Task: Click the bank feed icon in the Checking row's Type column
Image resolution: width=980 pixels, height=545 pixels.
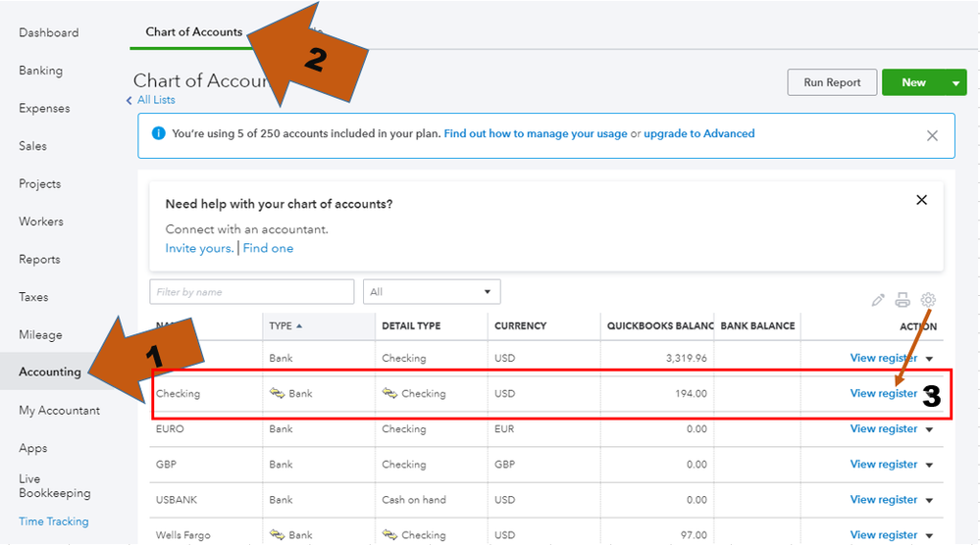Action: pos(277,393)
